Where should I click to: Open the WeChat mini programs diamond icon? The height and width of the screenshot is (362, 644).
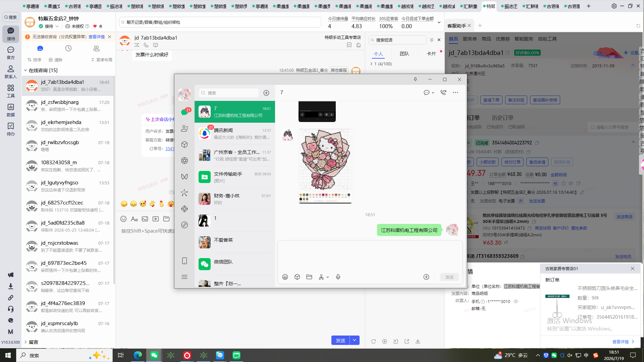184,209
